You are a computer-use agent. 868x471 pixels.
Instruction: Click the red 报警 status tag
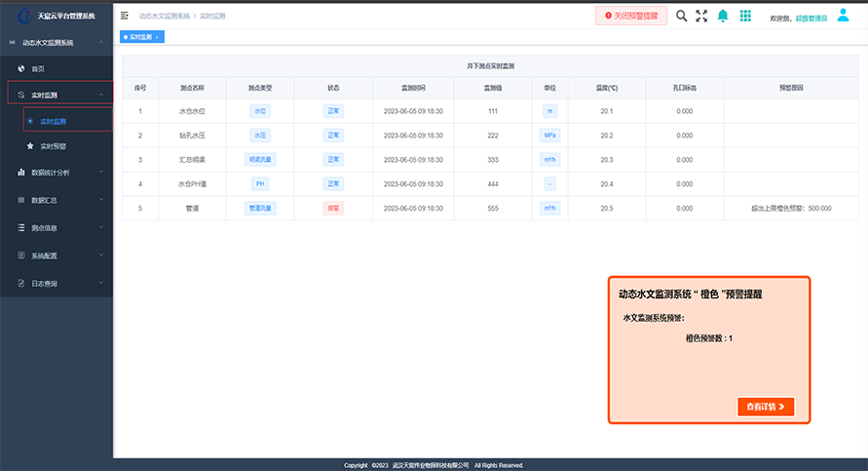(x=334, y=208)
